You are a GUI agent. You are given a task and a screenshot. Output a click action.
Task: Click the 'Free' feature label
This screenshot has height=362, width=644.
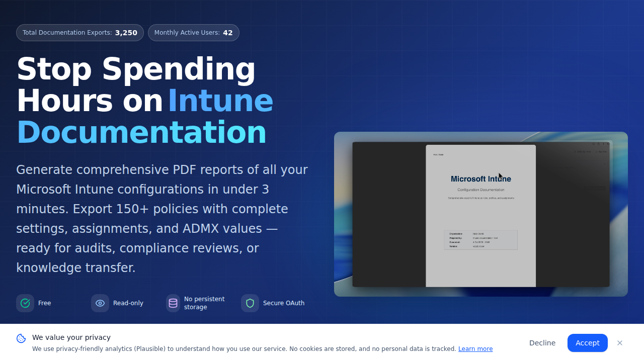[x=45, y=303]
